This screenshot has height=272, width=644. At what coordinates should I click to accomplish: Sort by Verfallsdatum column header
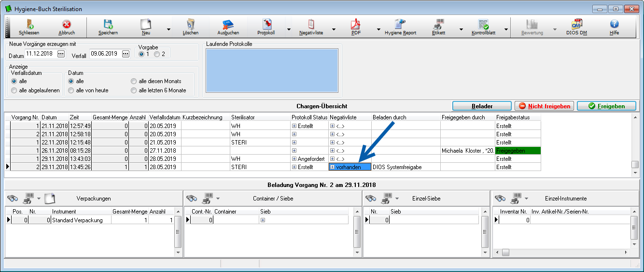pyautogui.click(x=165, y=117)
